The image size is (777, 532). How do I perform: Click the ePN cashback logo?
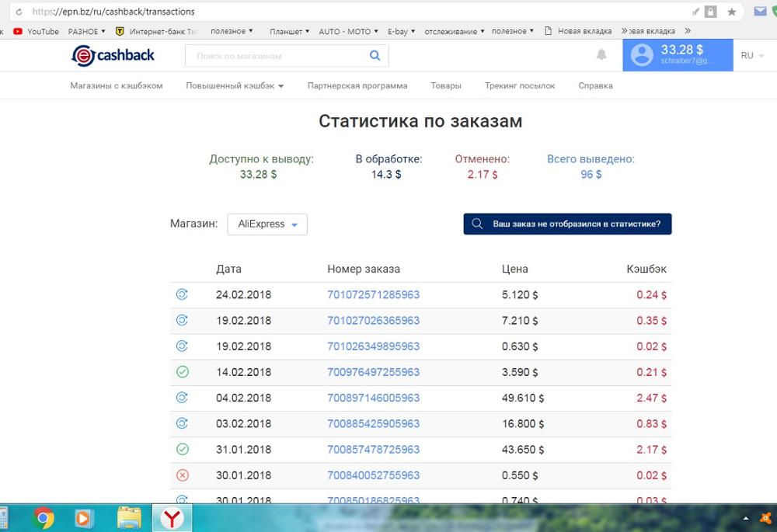pyautogui.click(x=113, y=55)
